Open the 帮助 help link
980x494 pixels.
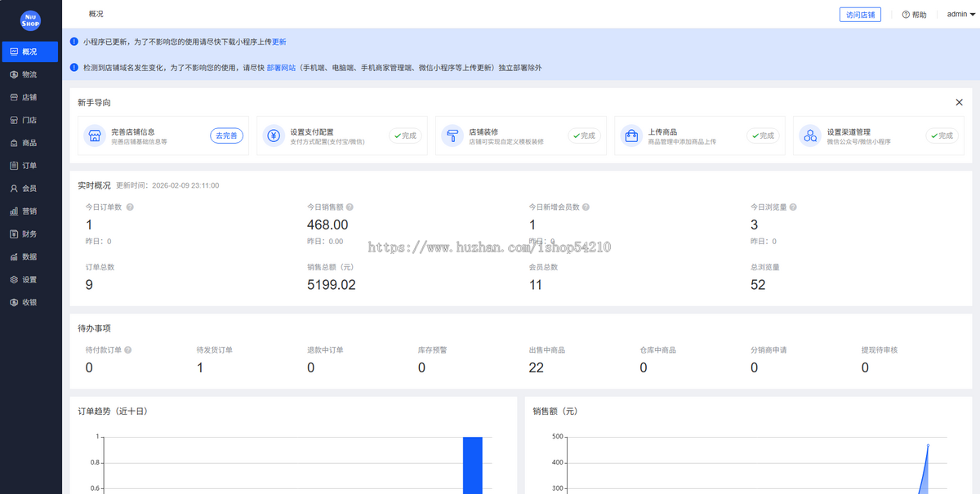click(914, 15)
